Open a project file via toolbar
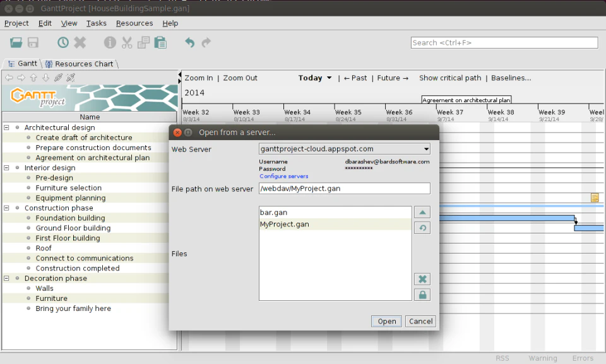606x364 pixels. pyautogui.click(x=15, y=42)
